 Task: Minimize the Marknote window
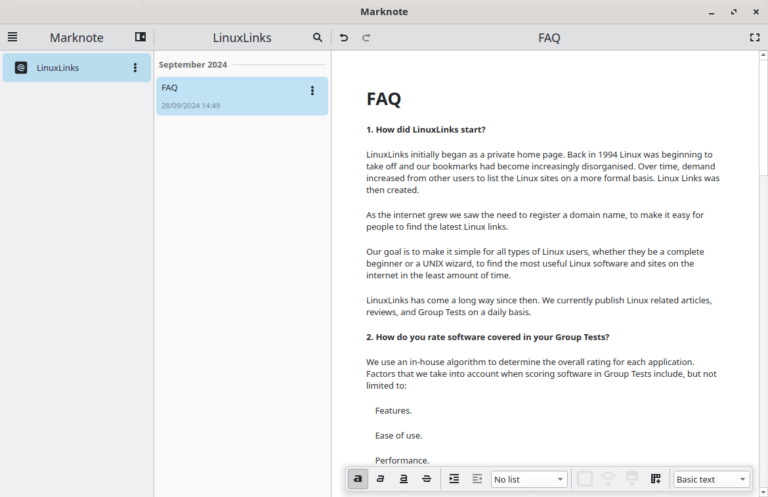click(x=711, y=12)
